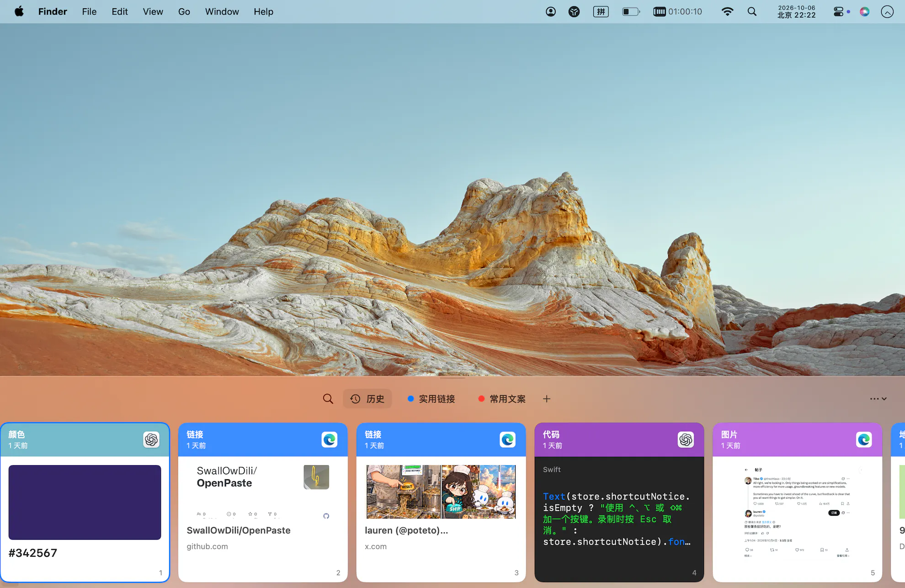Switch to the 常用文案 tab

502,399
